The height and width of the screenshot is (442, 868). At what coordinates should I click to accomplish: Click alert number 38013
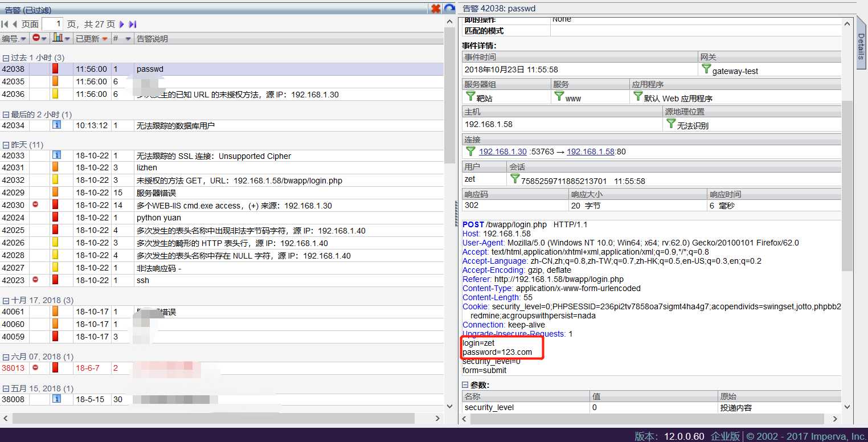(x=13, y=368)
